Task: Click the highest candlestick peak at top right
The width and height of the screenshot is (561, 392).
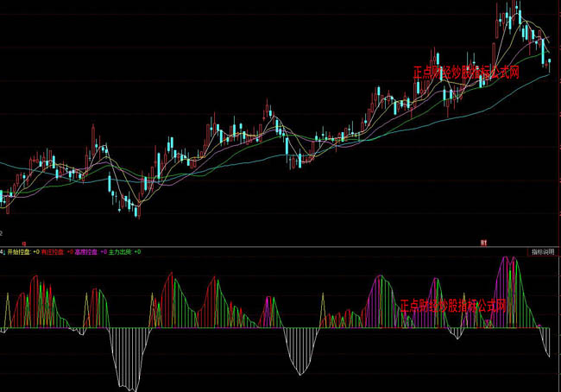Action: point(518,10)
